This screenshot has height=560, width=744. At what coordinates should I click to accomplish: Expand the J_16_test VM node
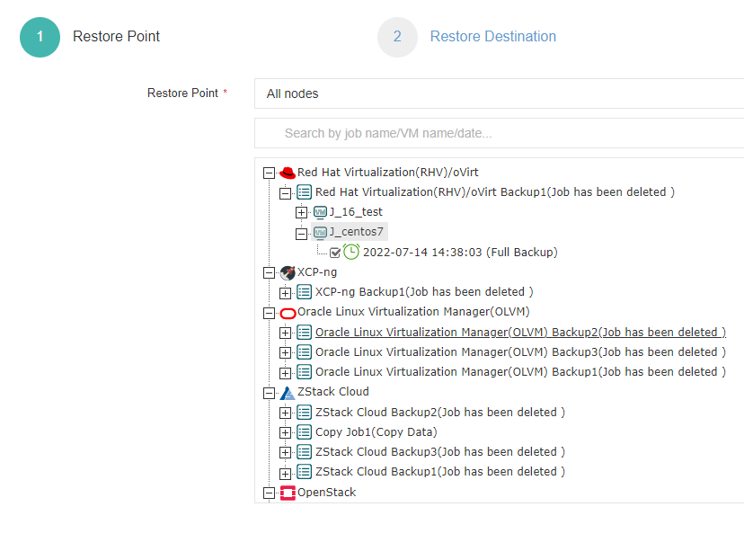[x=302, y=213]
